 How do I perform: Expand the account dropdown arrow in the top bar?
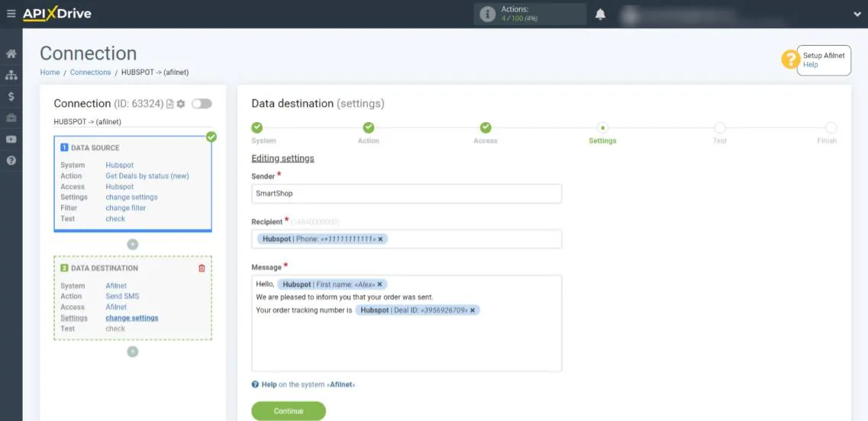click(x=857, y=14)
